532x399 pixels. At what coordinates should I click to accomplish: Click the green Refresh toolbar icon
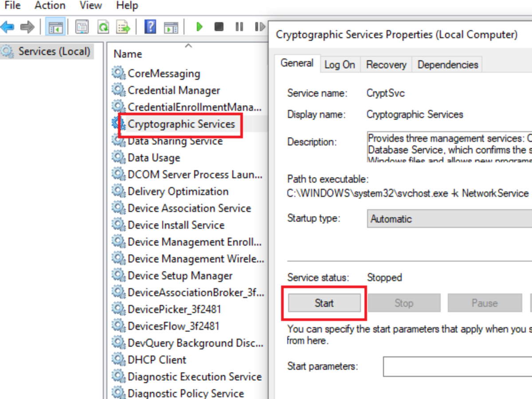103,27
